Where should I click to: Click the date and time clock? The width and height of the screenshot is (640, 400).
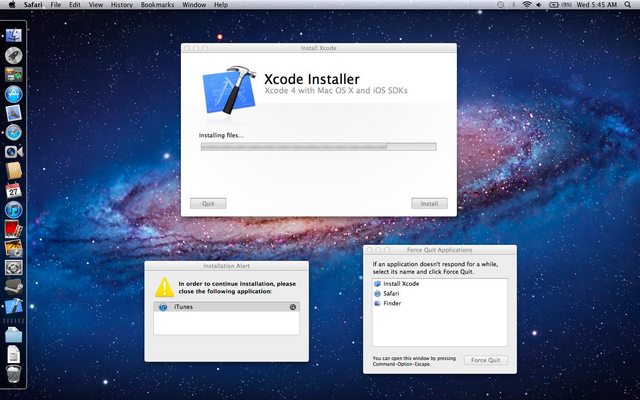point(596,5)
